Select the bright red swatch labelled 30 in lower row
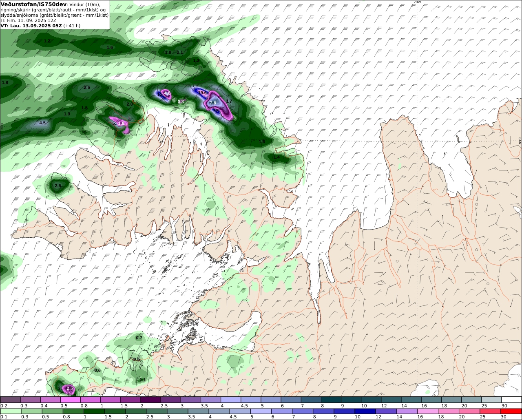 (x=511, y=411)
